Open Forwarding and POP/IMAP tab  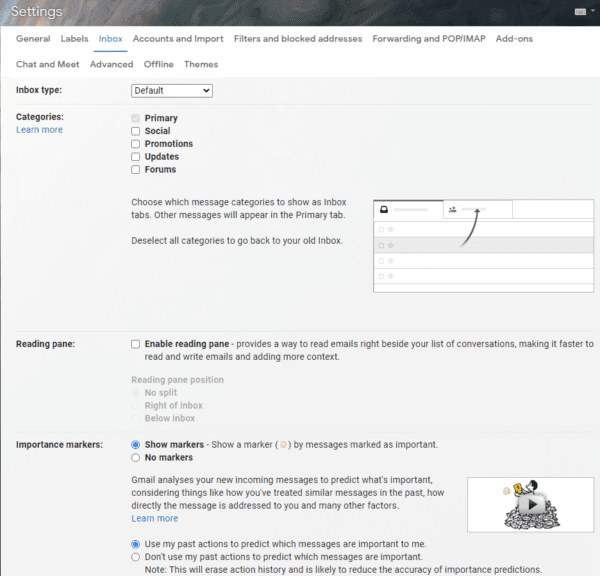pos(429,39)
